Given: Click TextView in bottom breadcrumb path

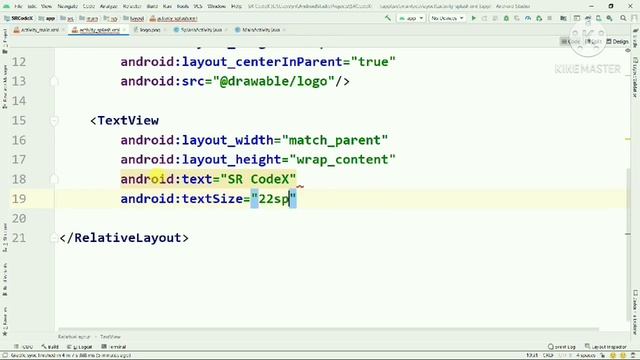Looking at the screenshot, I should (x=110, y=337).
